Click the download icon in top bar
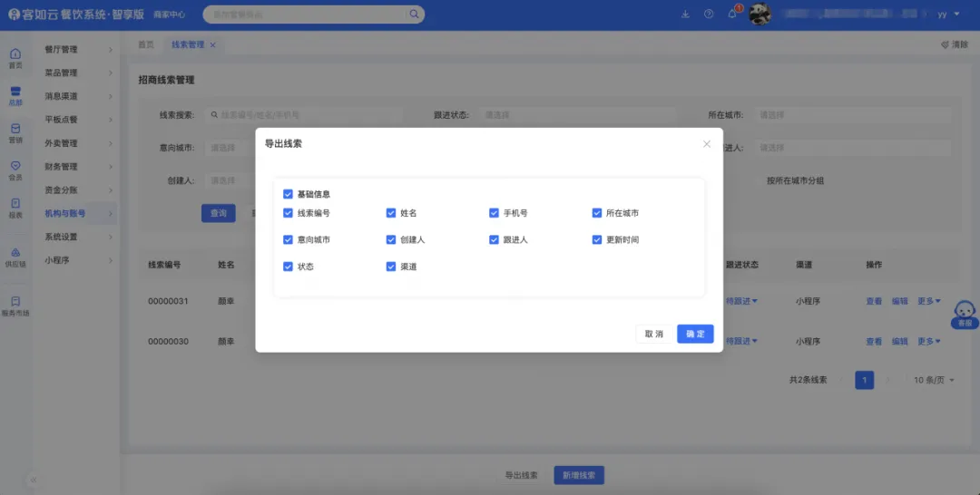The width and height of the screenshot is (980, 495). point(685,15)
